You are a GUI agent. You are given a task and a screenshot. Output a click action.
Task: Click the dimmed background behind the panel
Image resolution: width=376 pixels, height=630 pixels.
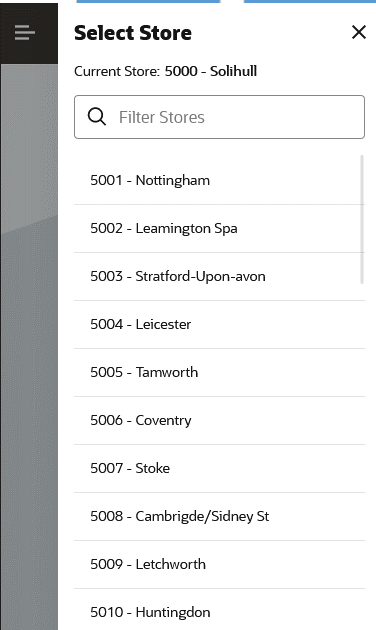pyautogui.click(x=29, y=346)
